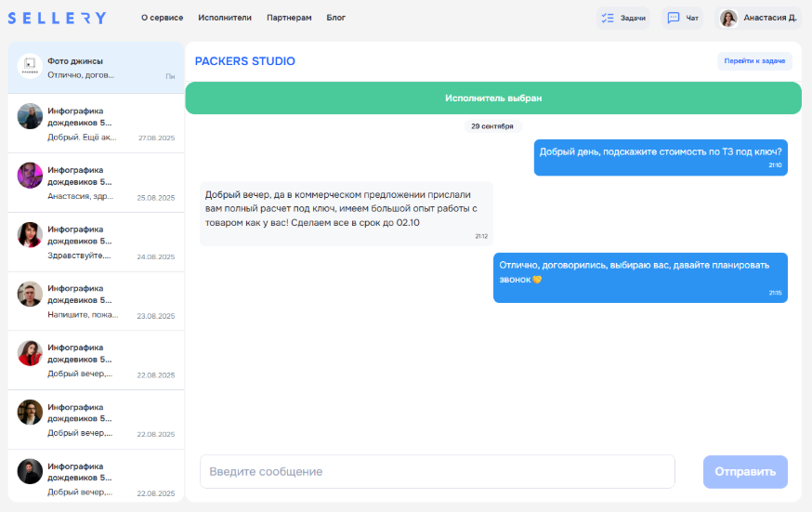Open the chat dated 24.08.2025
The height and width of the screenshot is (512, 812).
(97, 243)
